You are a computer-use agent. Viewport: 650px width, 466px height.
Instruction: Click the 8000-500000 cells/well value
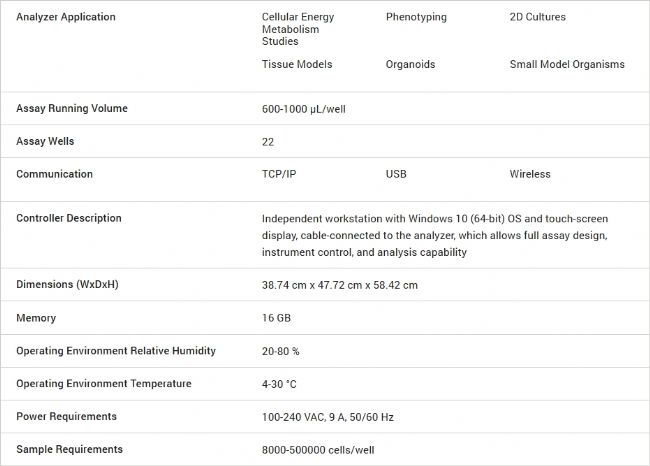click(318, 450)
